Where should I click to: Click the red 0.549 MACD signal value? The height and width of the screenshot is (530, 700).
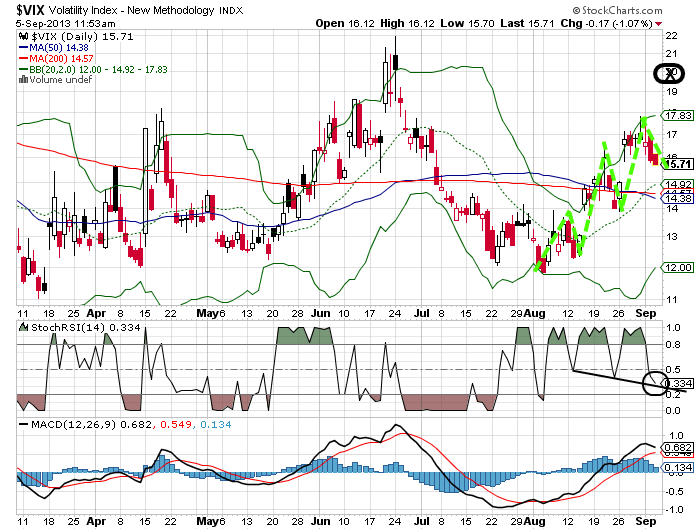(176, 424)
